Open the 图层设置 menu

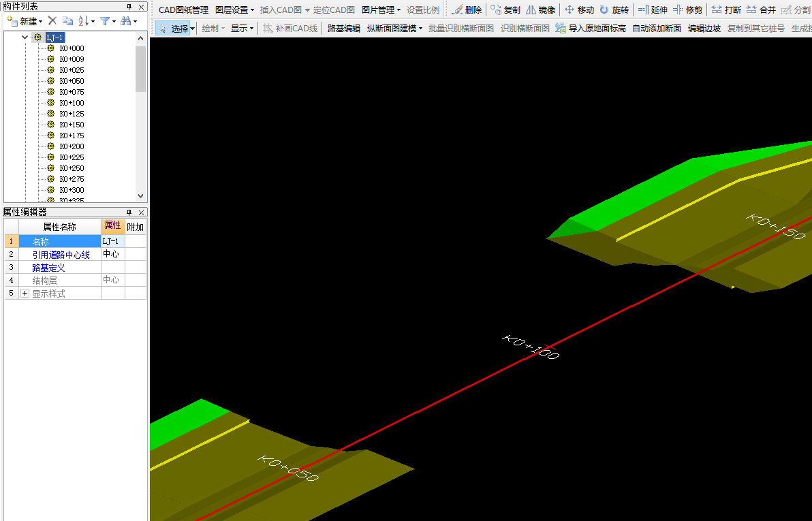234,10
